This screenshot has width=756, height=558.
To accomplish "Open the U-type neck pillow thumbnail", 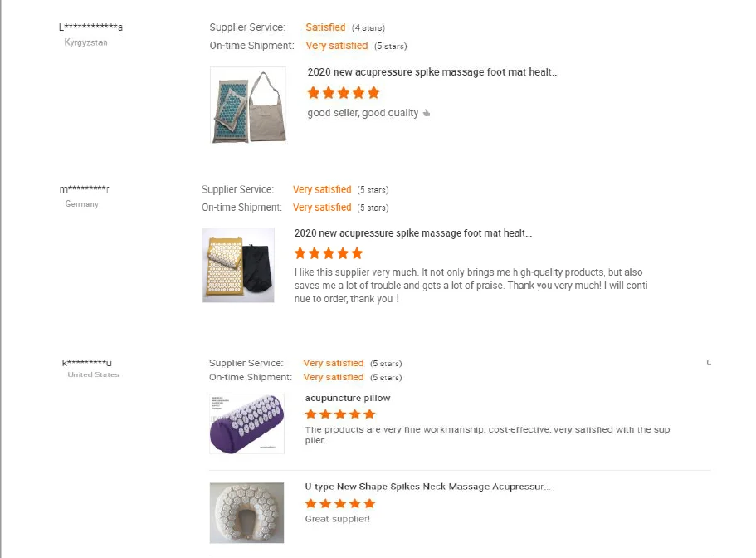I will click(x=246, y=513).
